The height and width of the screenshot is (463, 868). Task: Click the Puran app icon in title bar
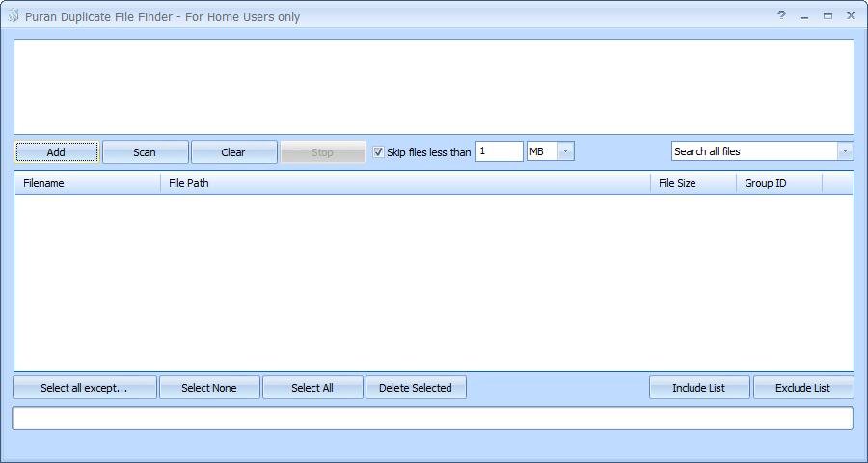pyautogui.click(x=14, y=16)
